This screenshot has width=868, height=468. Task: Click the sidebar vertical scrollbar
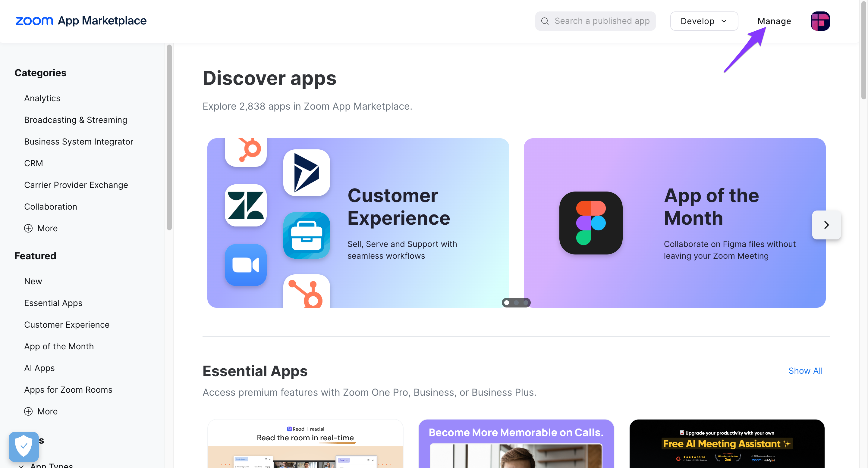(x=169, y=137)
